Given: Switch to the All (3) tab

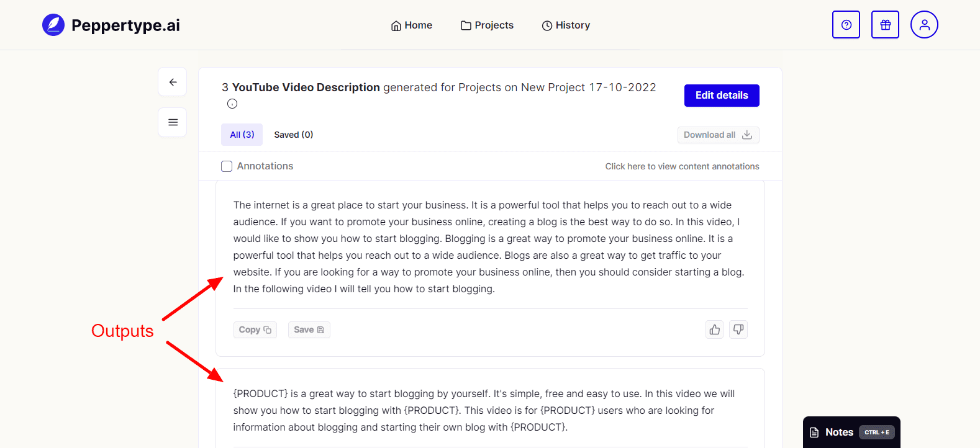Looking at the screenshot, I should pyautogui.click(x=242, y=135).
